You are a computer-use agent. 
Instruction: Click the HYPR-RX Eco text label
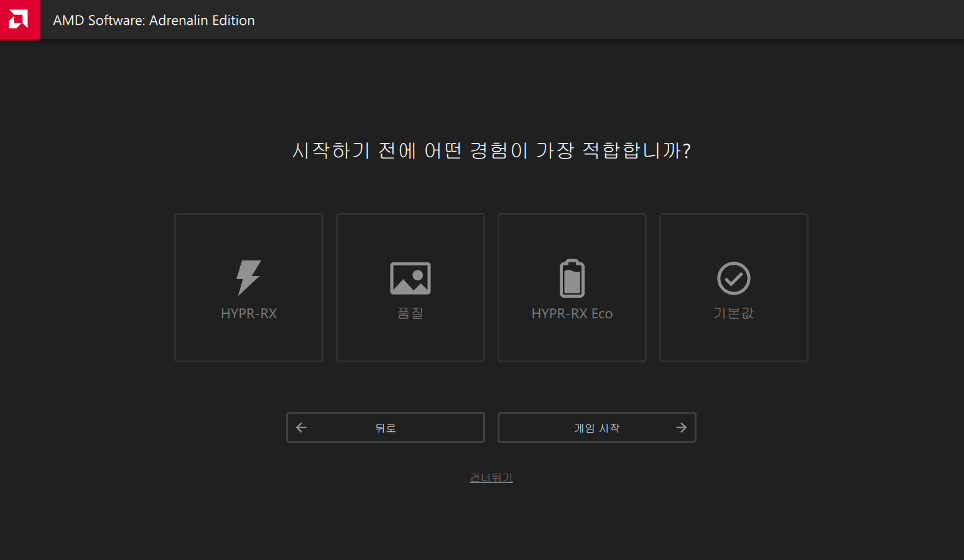(x=572, y=314)
